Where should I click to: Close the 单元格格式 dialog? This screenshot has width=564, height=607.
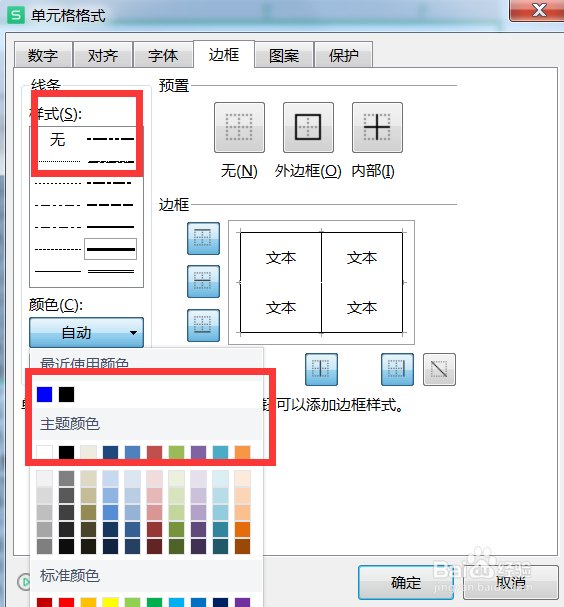(539, 10)
